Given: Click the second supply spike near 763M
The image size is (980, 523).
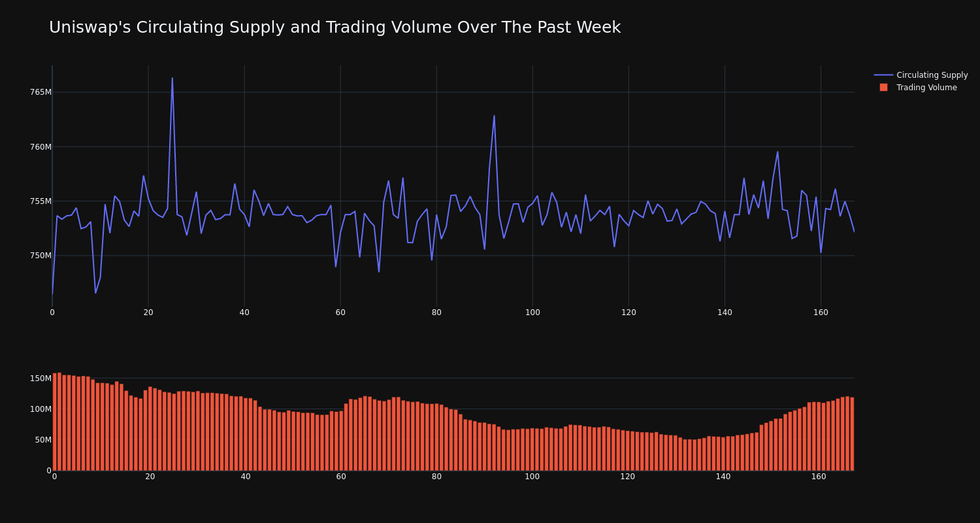Looking at the screenshot, I should pos(494,116).
